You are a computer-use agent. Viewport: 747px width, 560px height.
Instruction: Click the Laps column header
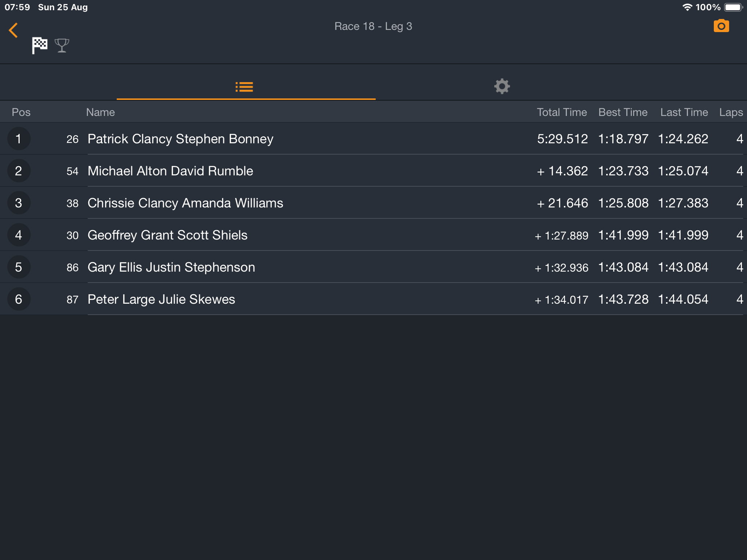coord(731,113)
